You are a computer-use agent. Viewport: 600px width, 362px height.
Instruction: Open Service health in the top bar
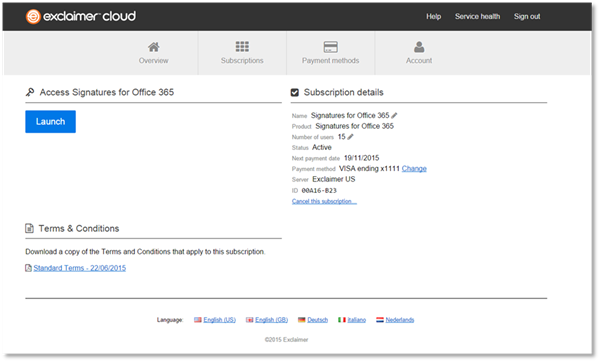(478, 16)
